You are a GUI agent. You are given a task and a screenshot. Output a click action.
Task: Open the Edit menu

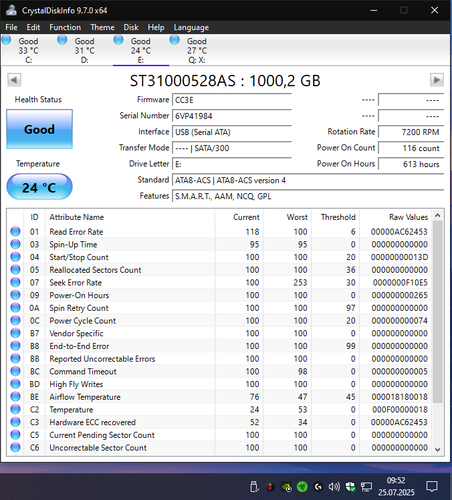[x=33, y=27]
